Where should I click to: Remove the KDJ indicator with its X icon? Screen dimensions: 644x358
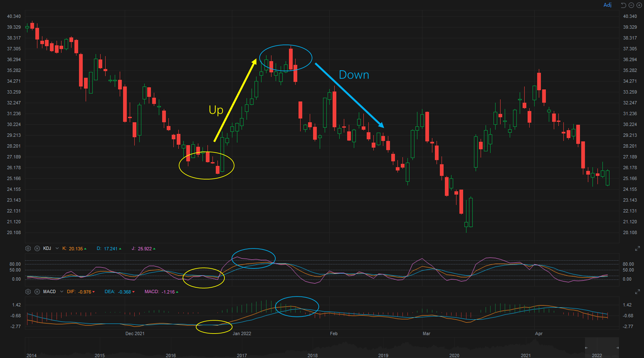point(37,248)
